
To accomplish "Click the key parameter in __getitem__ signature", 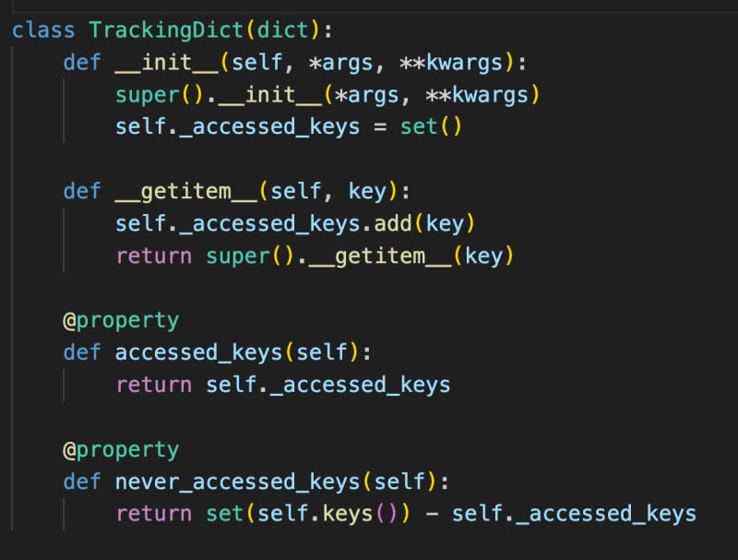I will point(367,191).
